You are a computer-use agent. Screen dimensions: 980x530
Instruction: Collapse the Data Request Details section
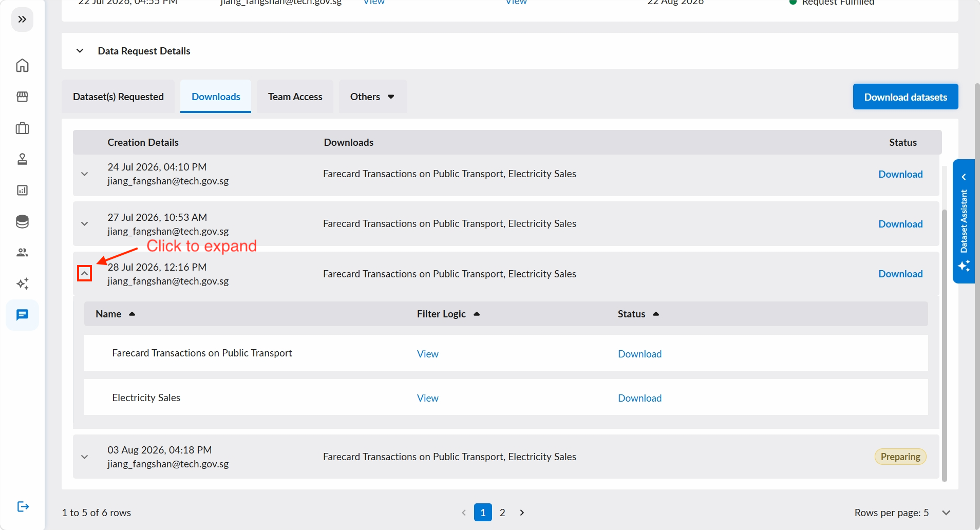pos(80,51)
